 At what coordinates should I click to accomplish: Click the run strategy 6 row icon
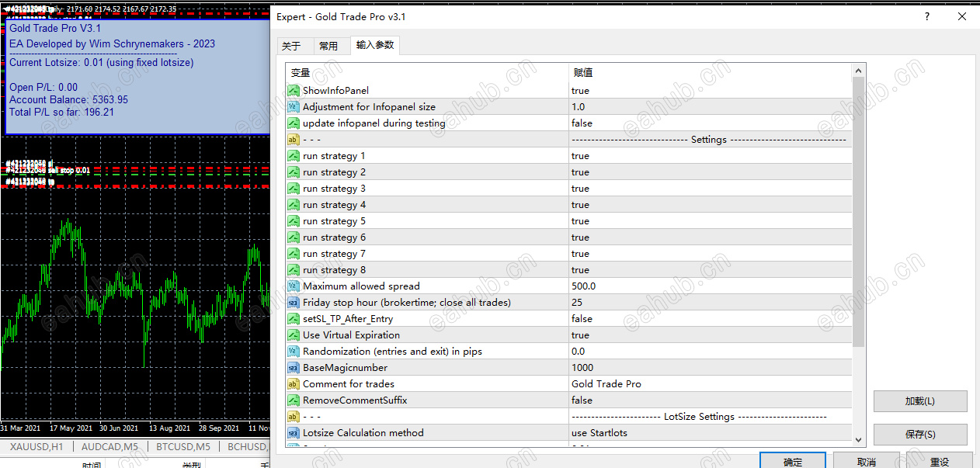294,237
